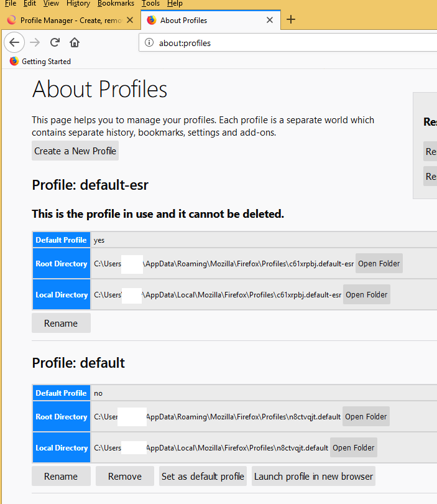Click Root Directory label in default-esr table
Viewport: 437px width, 504px height.
[62, 264]
